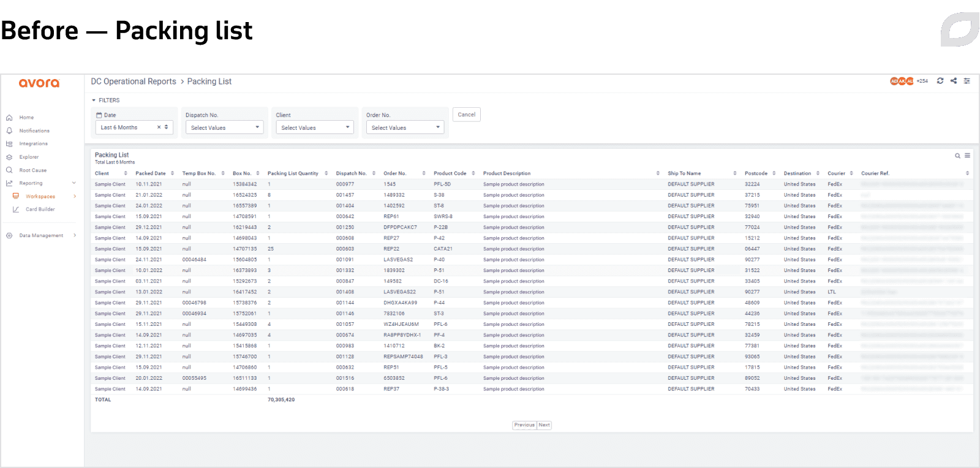Viewport: 980px width, 468px height.
Task: Click the AK user avatar
Action: tap(902, 81)
